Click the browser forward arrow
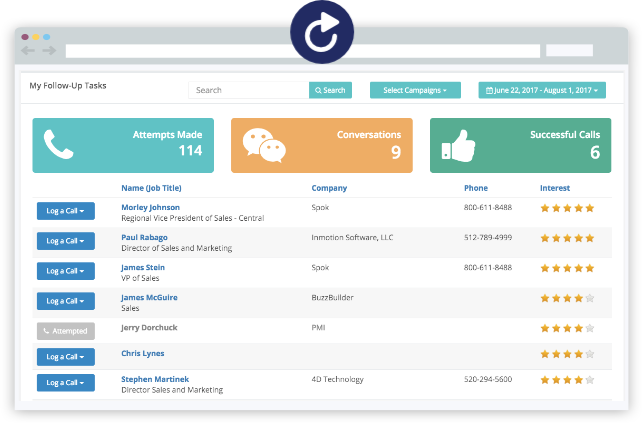The height and width of the screenshot is (424, 643). [x=49, y=50]
